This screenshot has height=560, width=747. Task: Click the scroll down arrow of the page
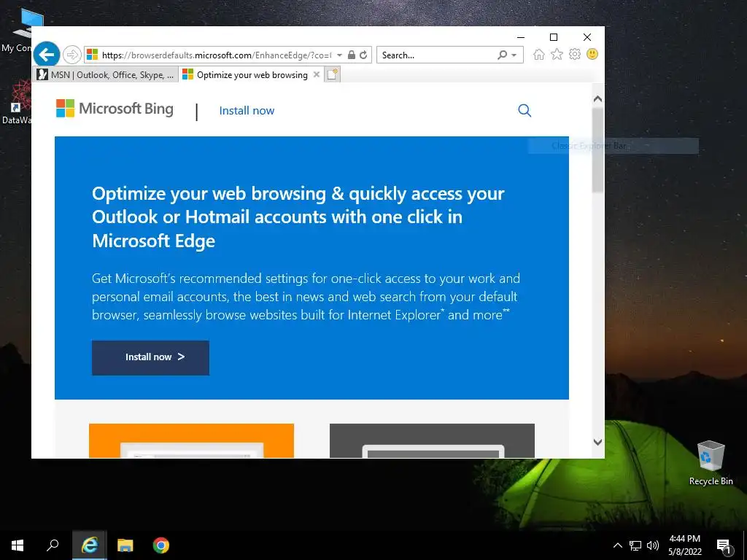point(597,442)
